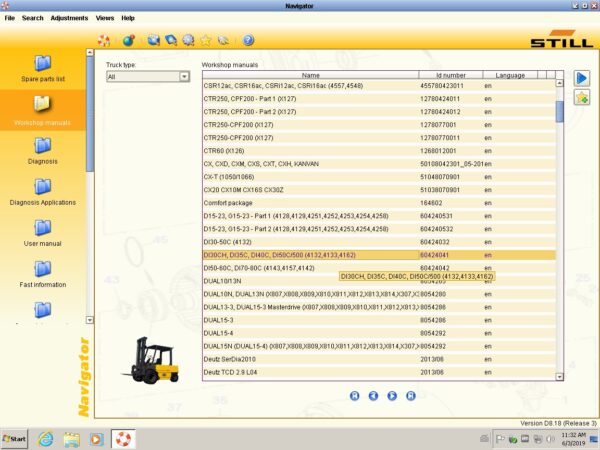
Task: Click the blue notebook toolbar icon
Action: point(171,40)
